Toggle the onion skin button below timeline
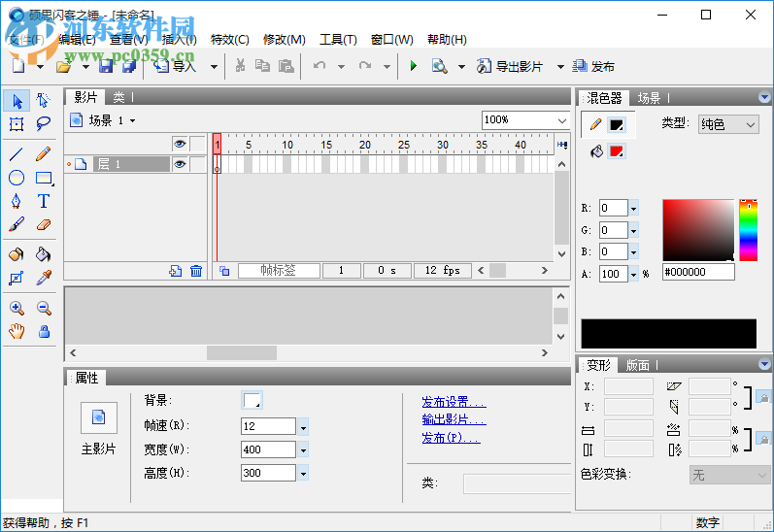Screen dimensions: 774x532 [224, 271]
